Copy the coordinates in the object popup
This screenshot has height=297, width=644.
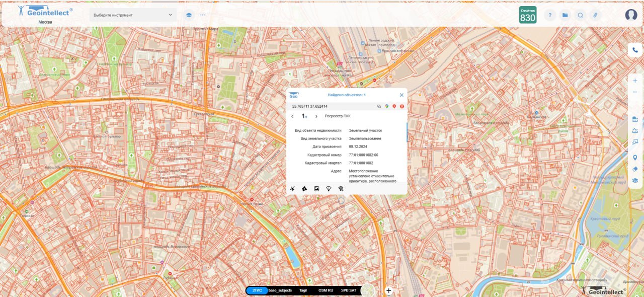379,106
